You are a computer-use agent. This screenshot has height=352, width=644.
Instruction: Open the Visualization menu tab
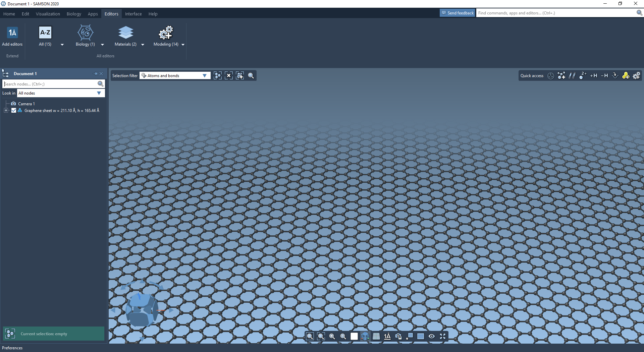48,14
